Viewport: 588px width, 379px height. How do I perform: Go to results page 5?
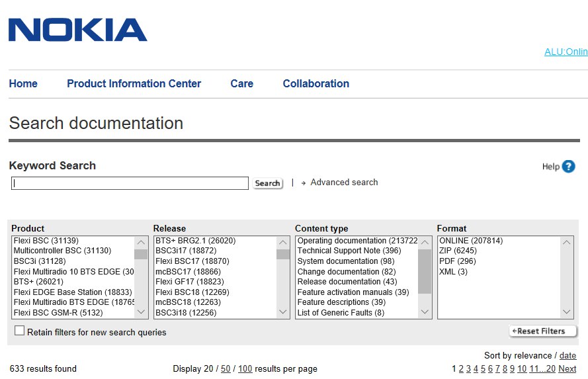483,369
